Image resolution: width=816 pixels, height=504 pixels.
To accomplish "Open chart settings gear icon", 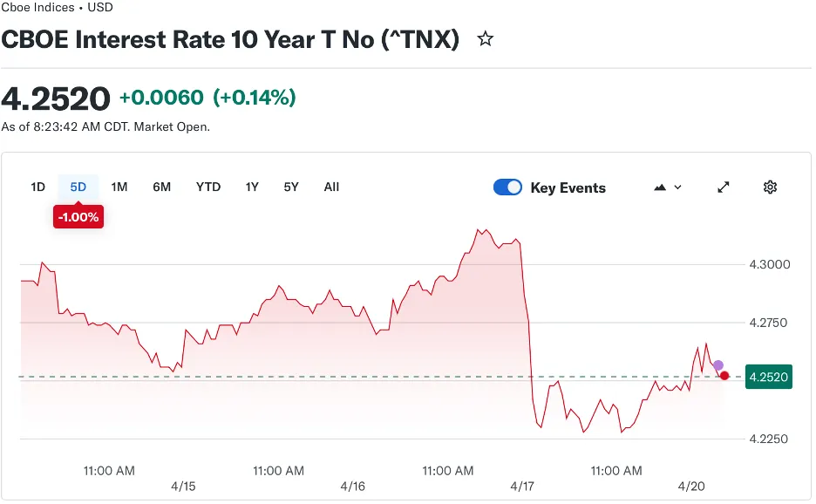I will (770, 187).
